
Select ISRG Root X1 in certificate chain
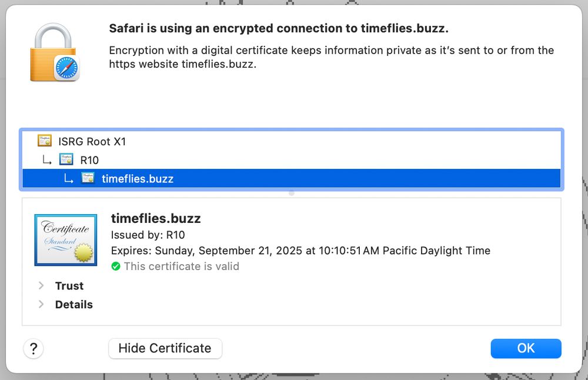pyautogui.click(x=292, y=141)
